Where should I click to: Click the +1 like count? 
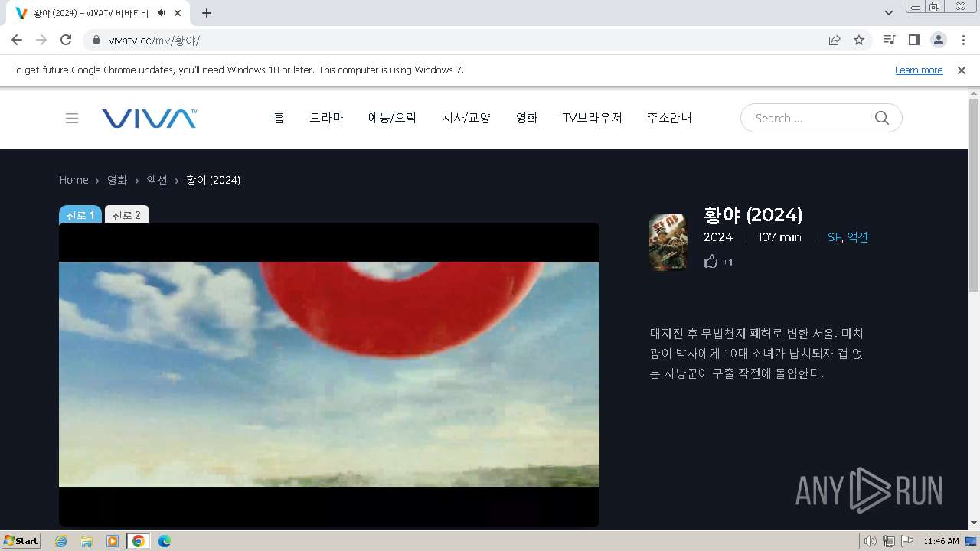tap(728, 262)
